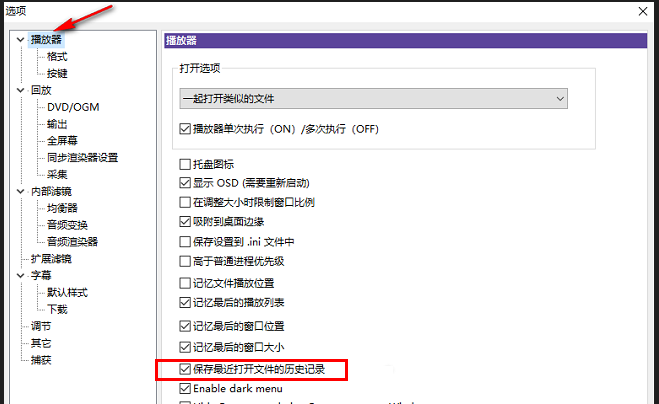Collapse the 播放器 tree node
The image size is (659, 404).
[x=20, y=40]
